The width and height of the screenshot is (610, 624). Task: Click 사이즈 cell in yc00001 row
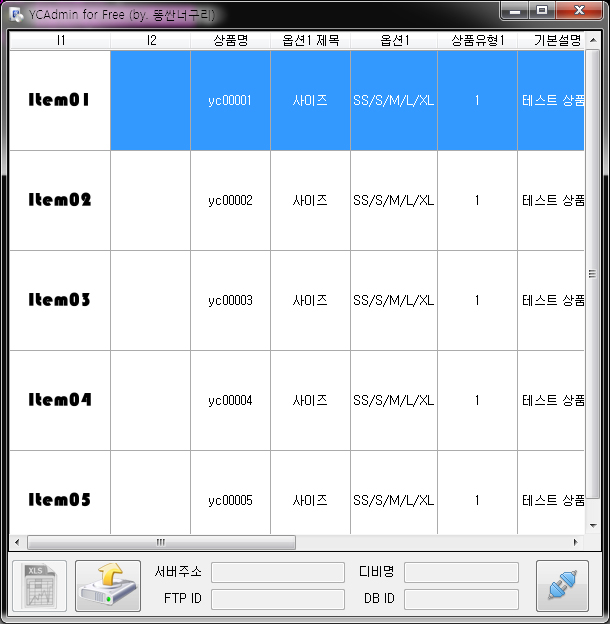pos(310,100)
